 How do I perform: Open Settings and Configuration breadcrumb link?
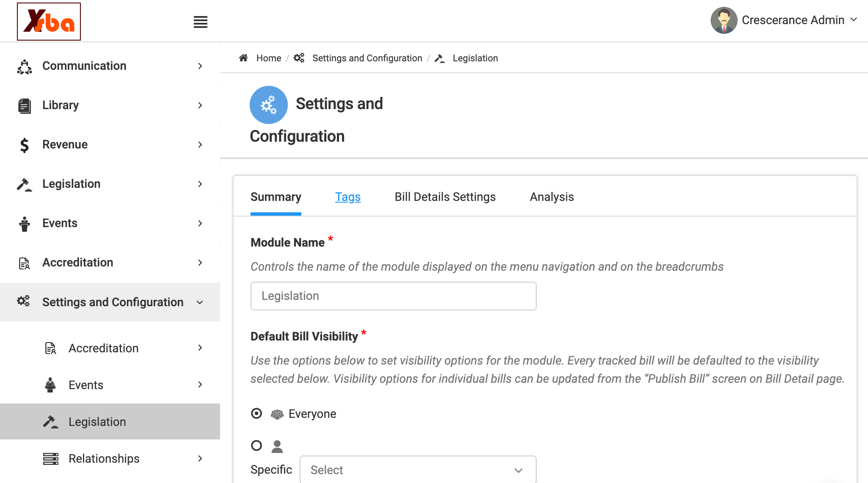pyautogui.click(x=367, y=58)
